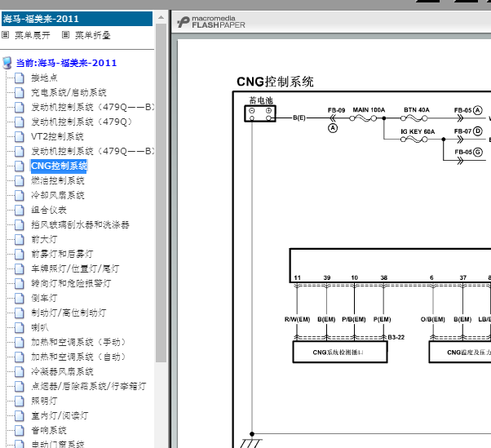Click the P/B(EM) wire label
The height and width of the screenshot is (448, 491).
pos(354,319)
